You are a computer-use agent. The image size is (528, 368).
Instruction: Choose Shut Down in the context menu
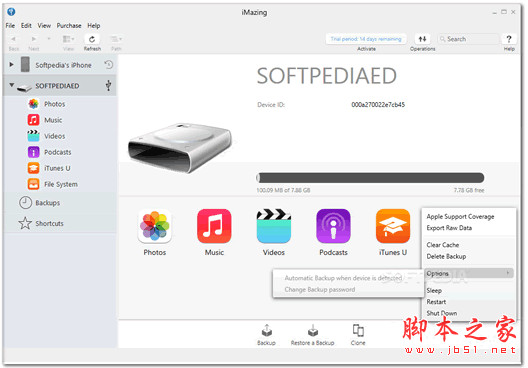[x=442, y=313]
